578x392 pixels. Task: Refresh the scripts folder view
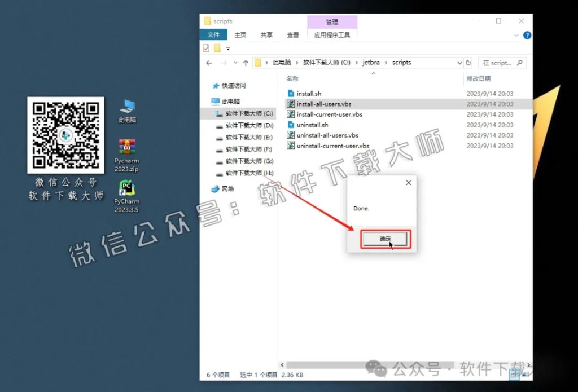[x=468, y=62]
